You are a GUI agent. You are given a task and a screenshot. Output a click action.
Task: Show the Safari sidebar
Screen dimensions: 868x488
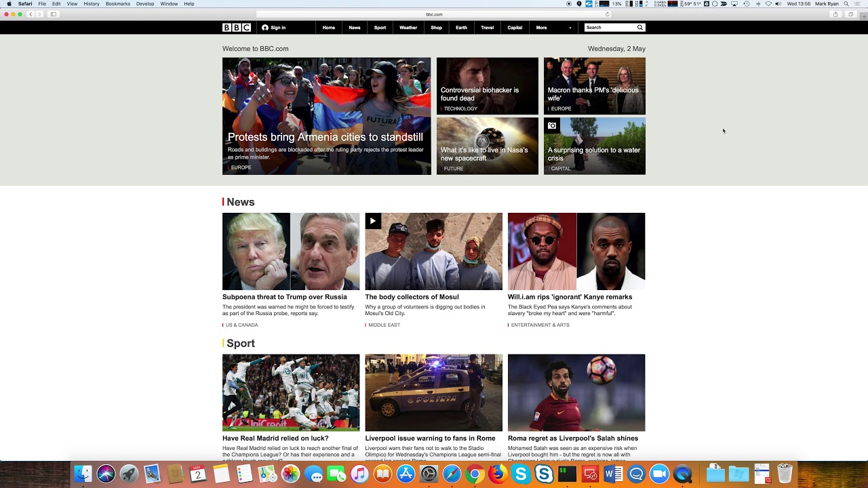coord(54,14)
